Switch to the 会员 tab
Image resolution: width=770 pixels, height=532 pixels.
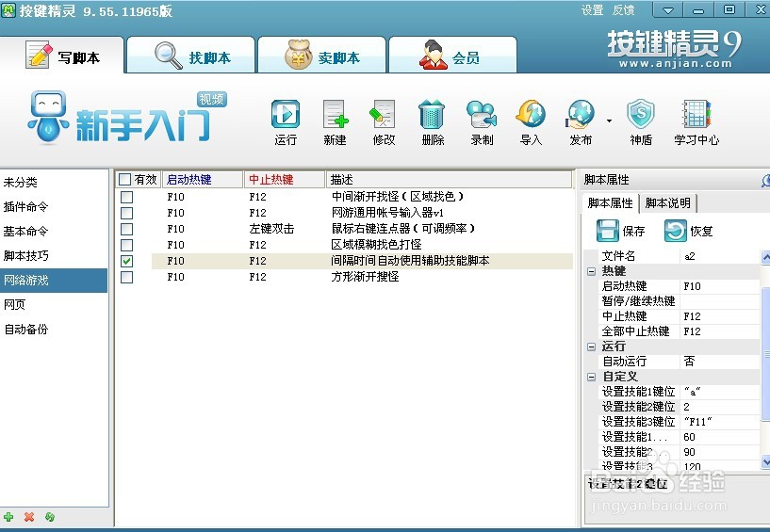[x=452, y=56]
